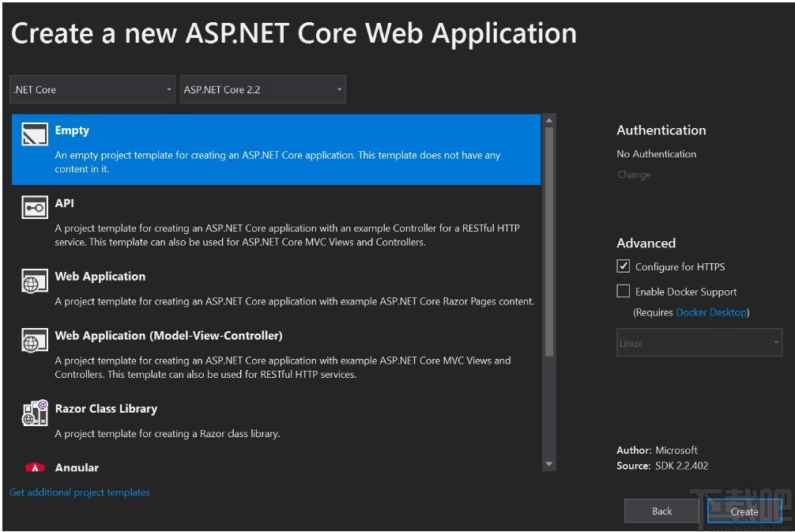The image size is (795, 532).
Task: Click the Angular template icon
Action: (x=34, y=467)
